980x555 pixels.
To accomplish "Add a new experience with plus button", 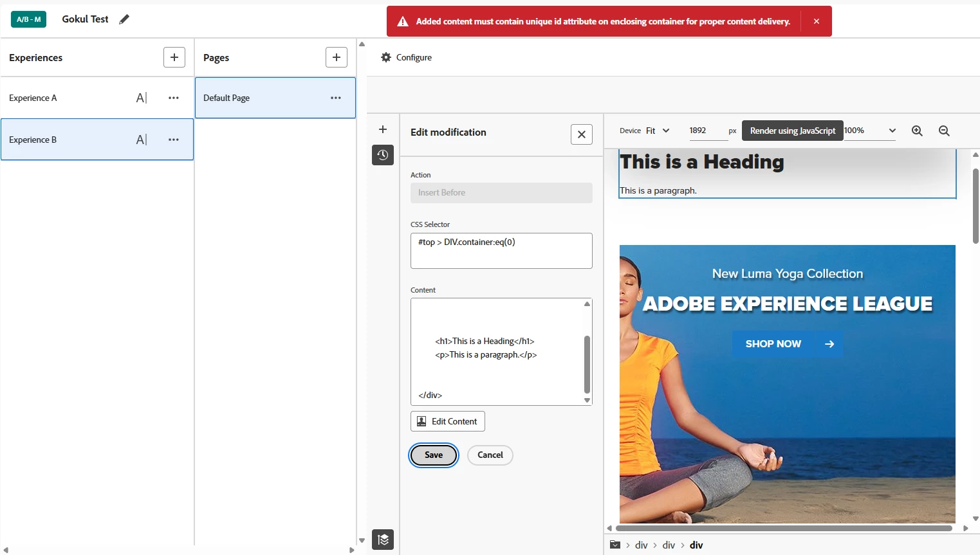I will (x=174, y=57).
